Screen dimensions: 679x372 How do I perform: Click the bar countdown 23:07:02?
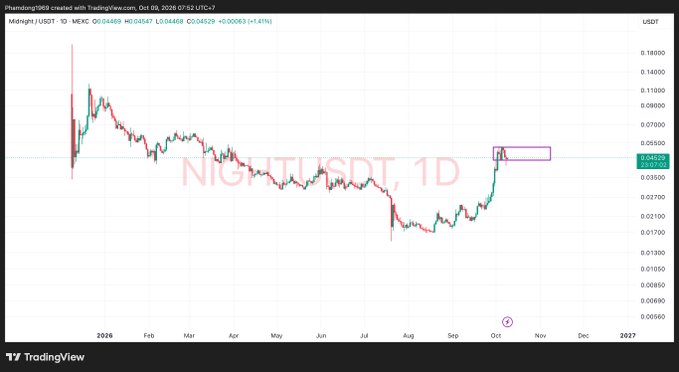click(653, 165)
